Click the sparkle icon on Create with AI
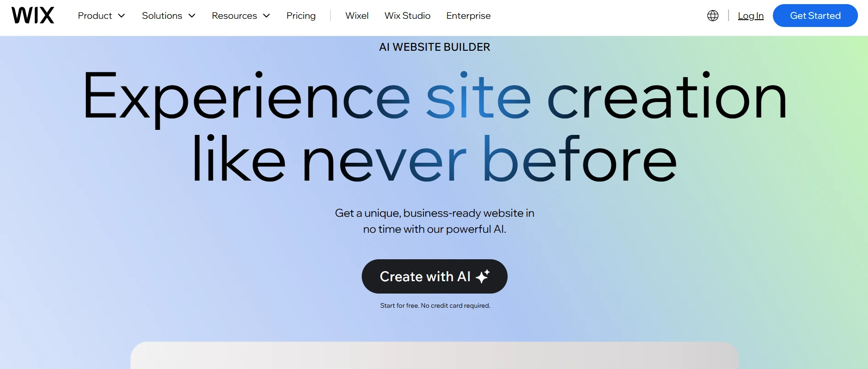This screenshot has height=369, width=868. [482, 276]
